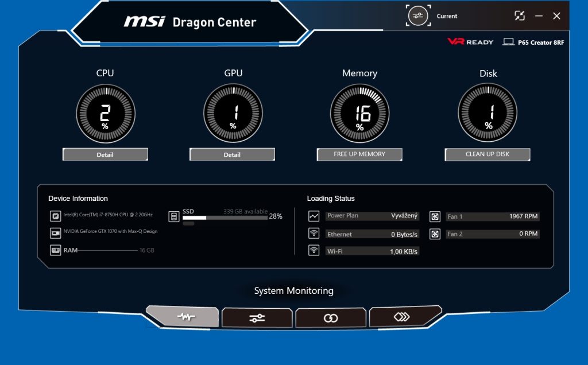This screenshot has height=365, width=588.
Task: Click the CPU processor icon in Device Information
Action: point(55,216)
